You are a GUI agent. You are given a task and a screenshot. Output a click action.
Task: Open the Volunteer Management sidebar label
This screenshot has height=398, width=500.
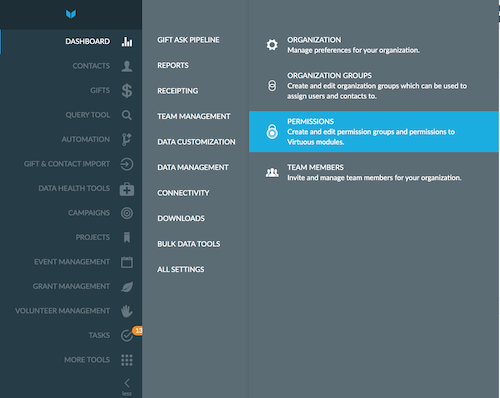pos(62,311)
